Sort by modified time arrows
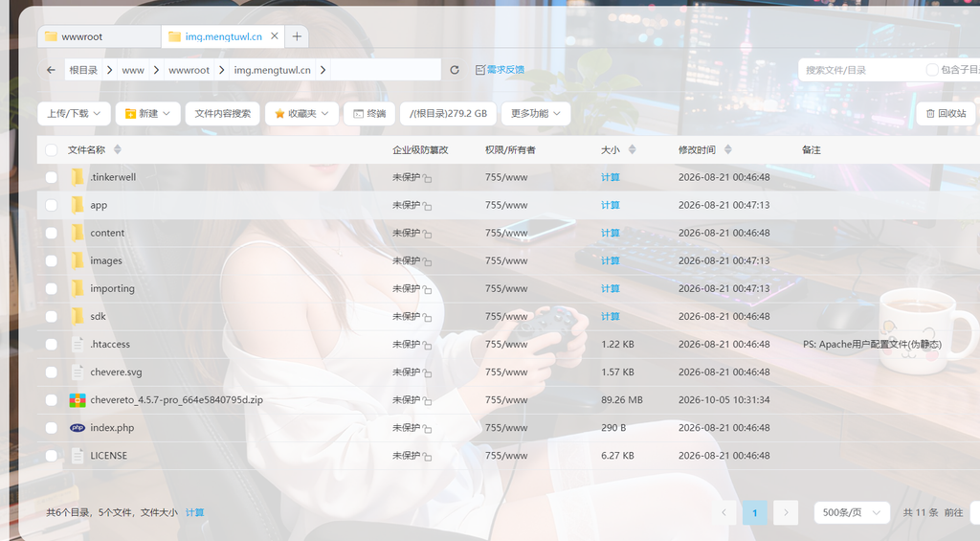 coord(727,149)
